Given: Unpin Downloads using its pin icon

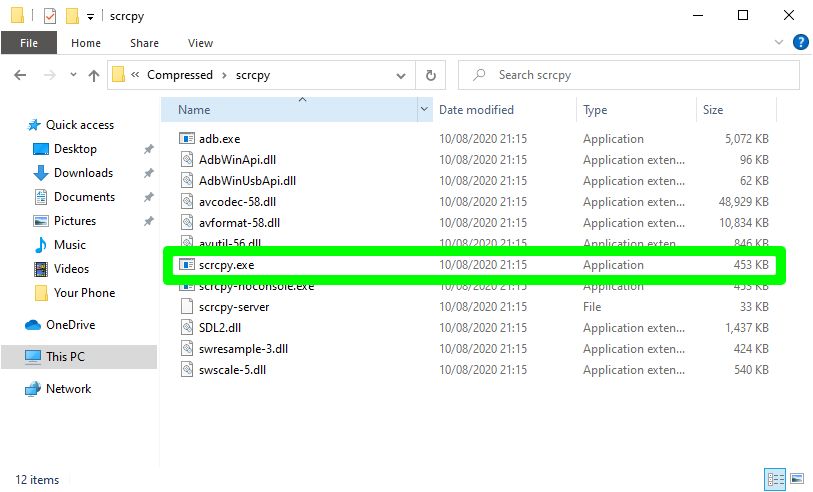Looking at the screenshot, I should pos(149,173).
